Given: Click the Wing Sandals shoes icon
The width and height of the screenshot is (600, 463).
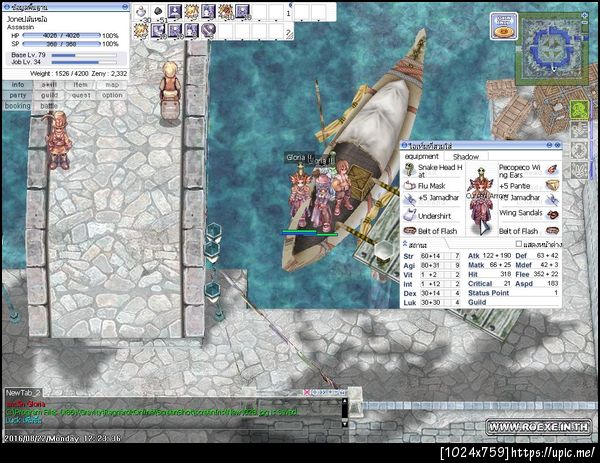Looking at the screenshot, I should pos(552,214).
